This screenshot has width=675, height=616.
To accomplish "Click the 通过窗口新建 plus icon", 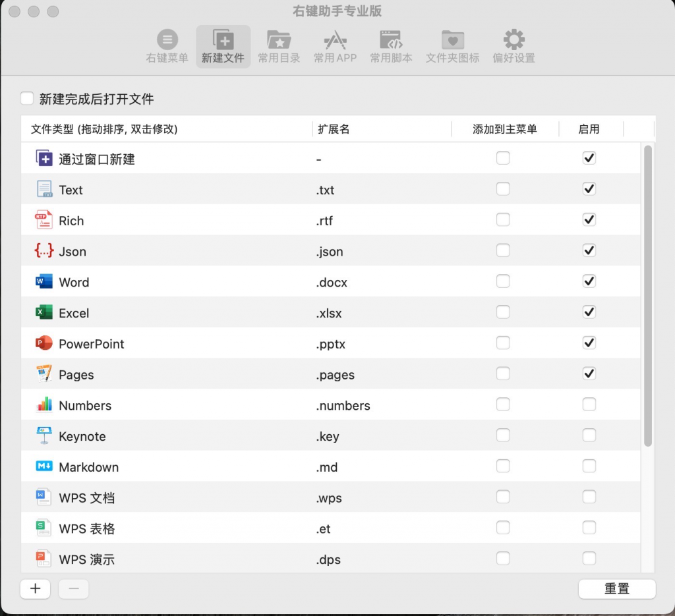I will (x=44, y=158).
